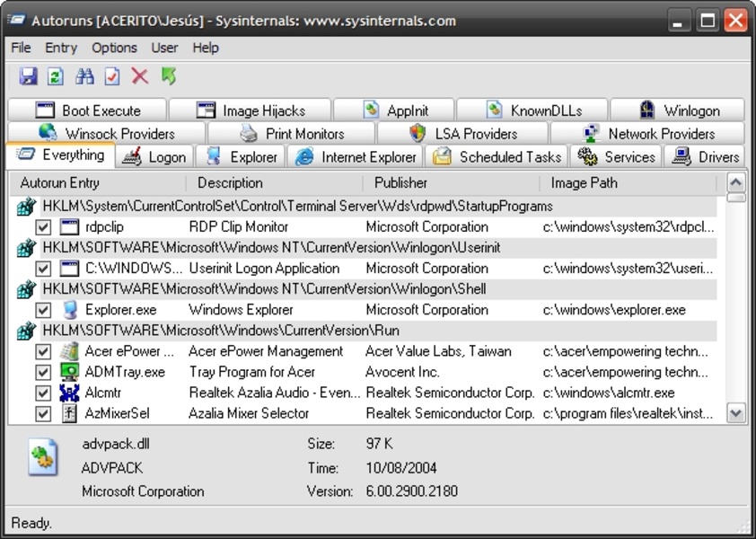Open the File menu
Screen dimensions: 756x539
pos(21,48)
